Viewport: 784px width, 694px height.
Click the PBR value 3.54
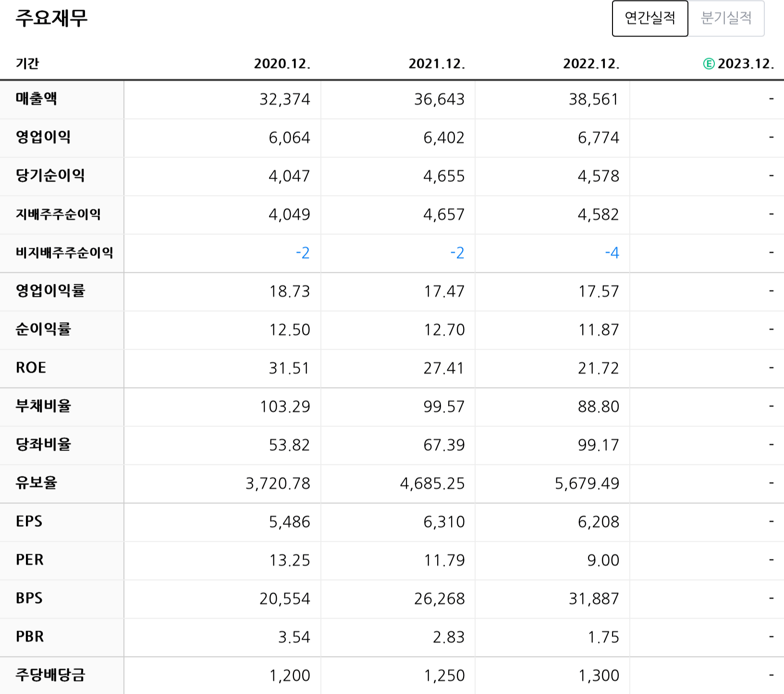[x=294, y=637]
